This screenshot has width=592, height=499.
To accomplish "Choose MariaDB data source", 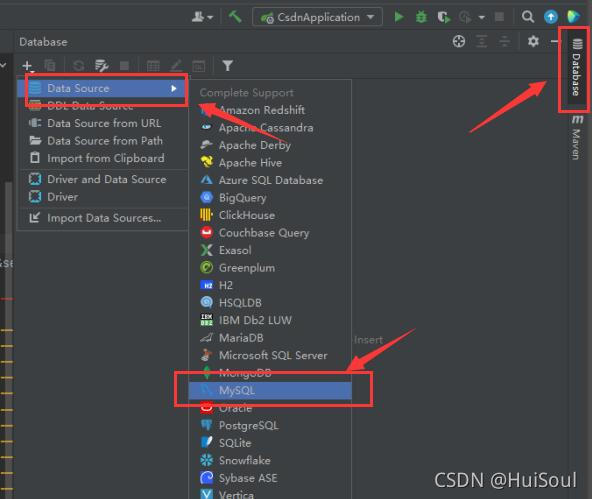I will click(270, 338).
